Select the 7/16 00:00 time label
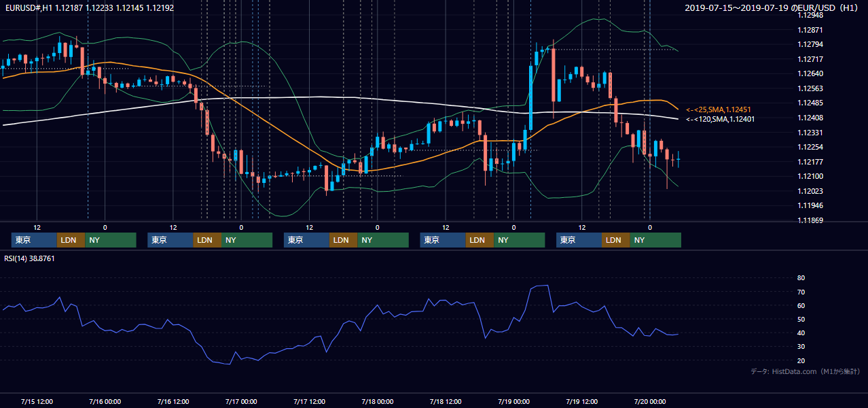The height and width of the screenshot is (408, 868). (105, 401)
